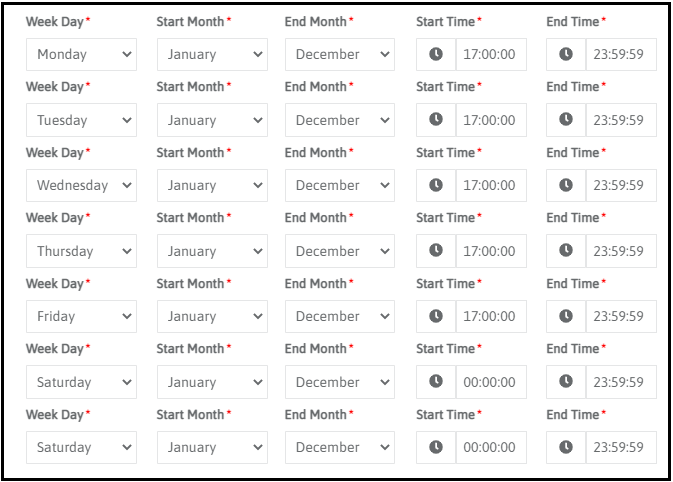Open the Week Day dropdown showing Thursday
The width and height of the screenshot is (673, 482).
pos(81,251)
